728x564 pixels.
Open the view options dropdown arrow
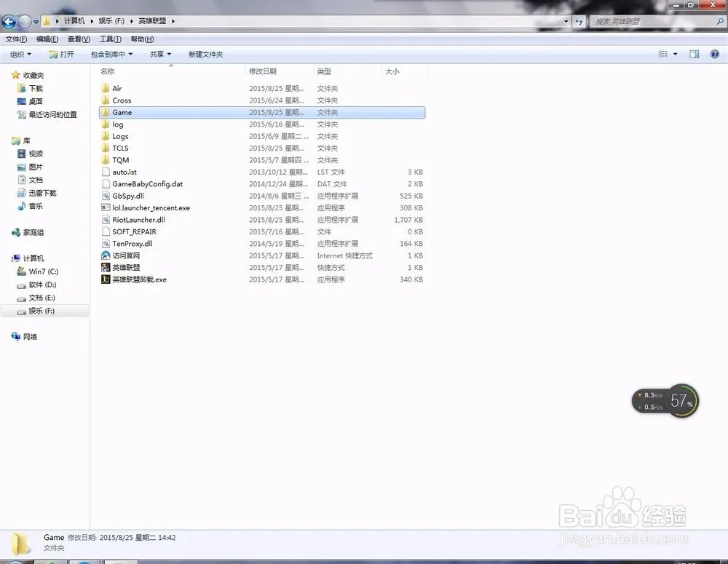click(675, 55)
